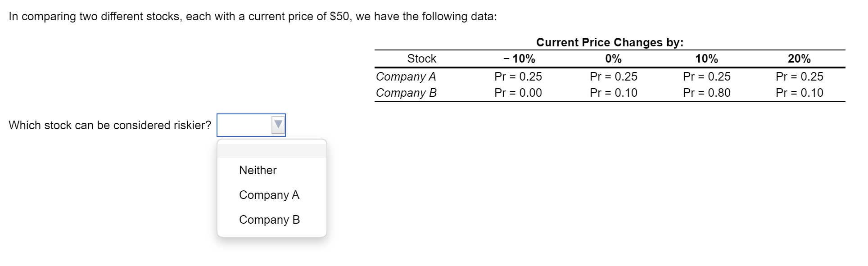This screenshot has width=868, height=266.
Task: Click Company A's probability under −10% column
Action: pos(518,77)
